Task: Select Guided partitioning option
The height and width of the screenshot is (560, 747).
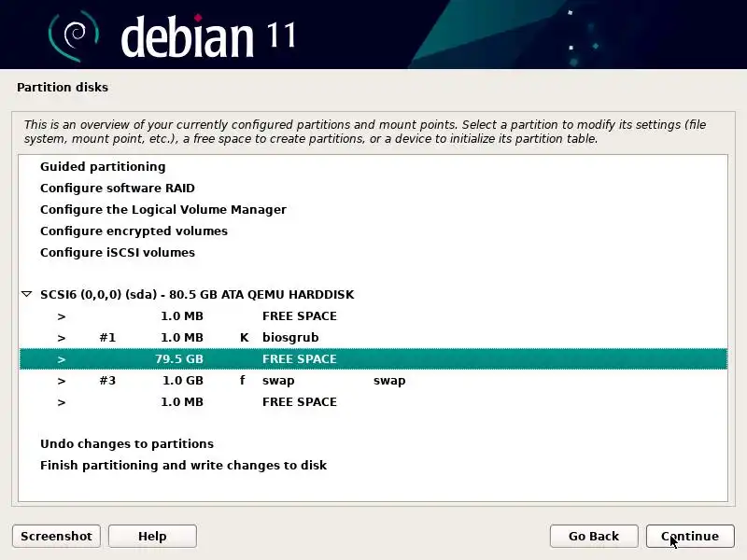Action: coord(373,167)
